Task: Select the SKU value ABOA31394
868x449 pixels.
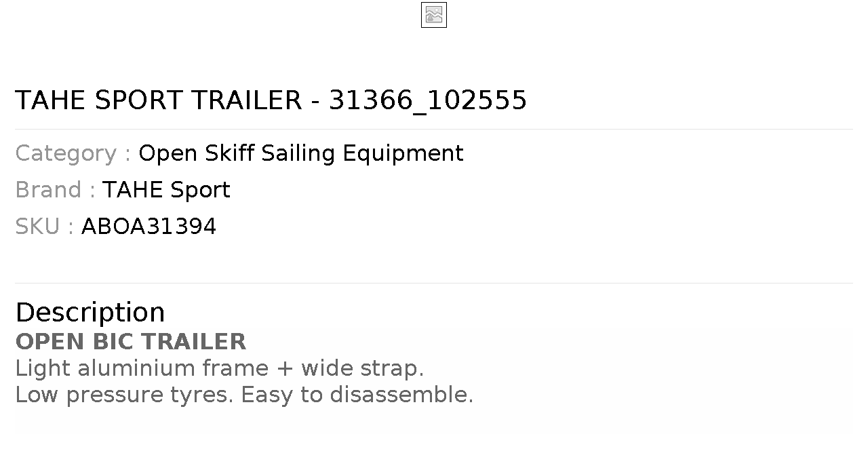Action: 149,227
